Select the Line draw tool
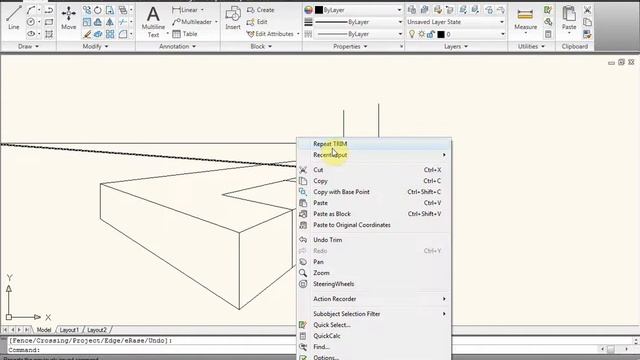640x360 pixels. (13, 18)
